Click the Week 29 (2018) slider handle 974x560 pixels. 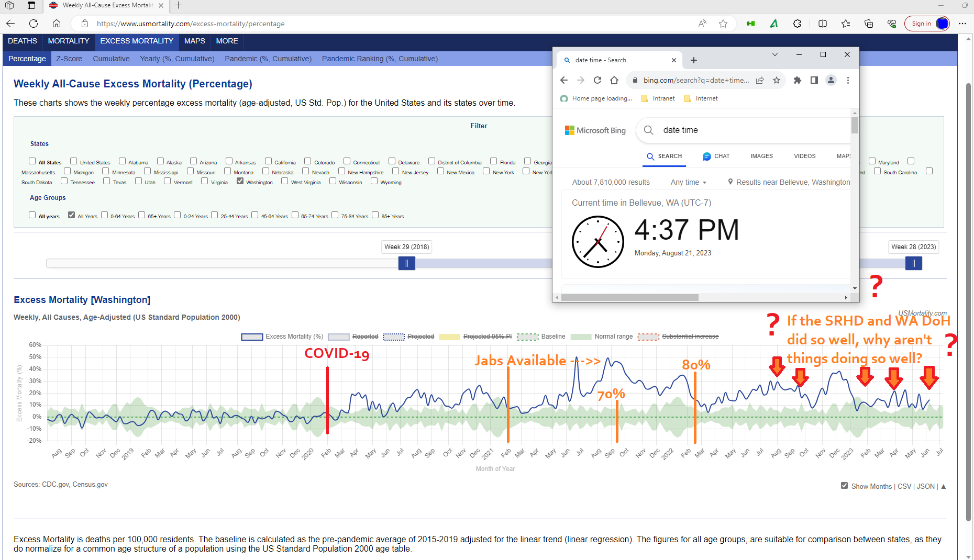coord(407,263)
